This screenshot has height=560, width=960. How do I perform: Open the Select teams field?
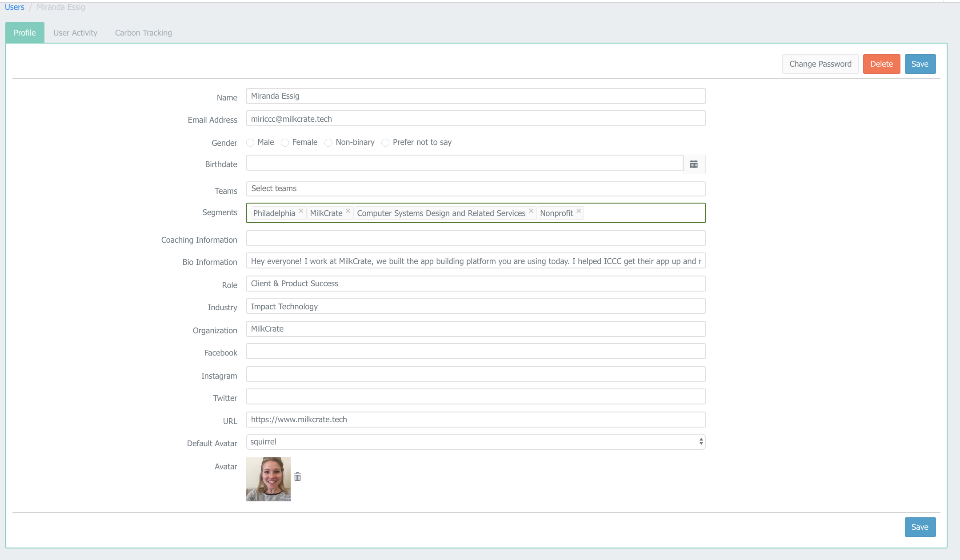[x=476, y=189]
